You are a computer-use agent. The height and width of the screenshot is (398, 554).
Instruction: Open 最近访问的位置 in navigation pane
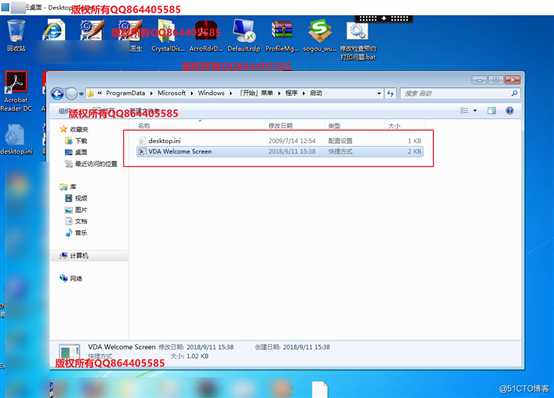point(96,164)
